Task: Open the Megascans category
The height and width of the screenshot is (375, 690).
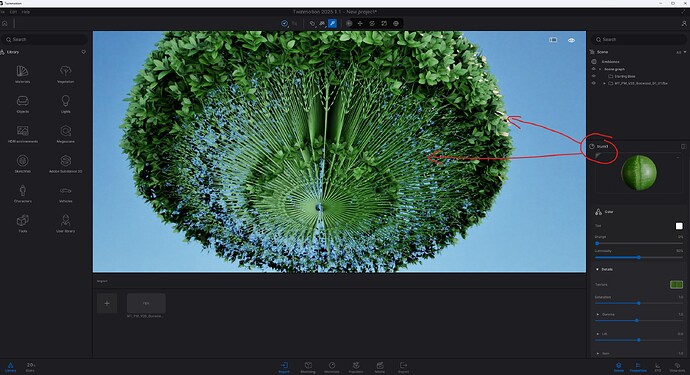Action: (65, 133)
